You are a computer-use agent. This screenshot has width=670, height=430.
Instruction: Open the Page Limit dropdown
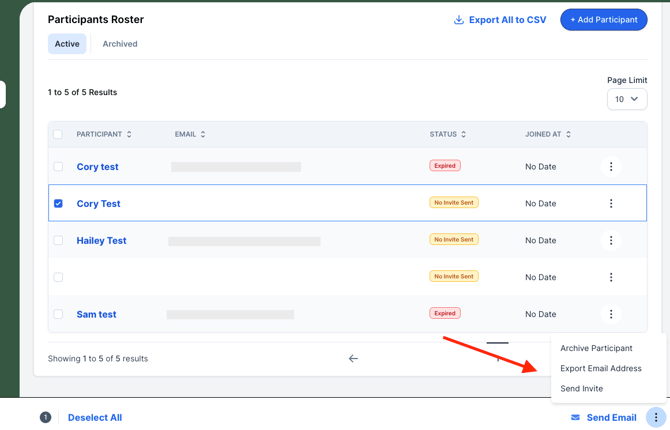[x=627, y=99]
